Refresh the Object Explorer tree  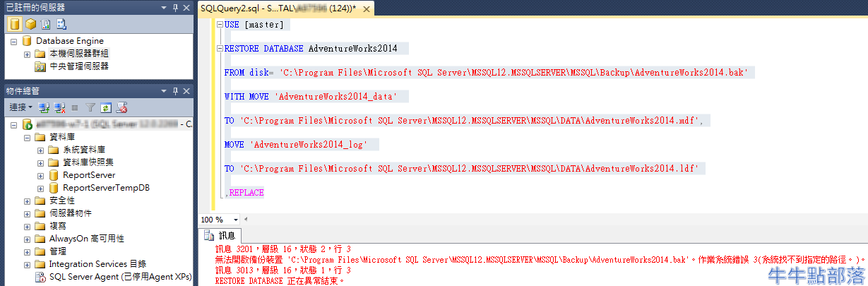coord(106,108)
